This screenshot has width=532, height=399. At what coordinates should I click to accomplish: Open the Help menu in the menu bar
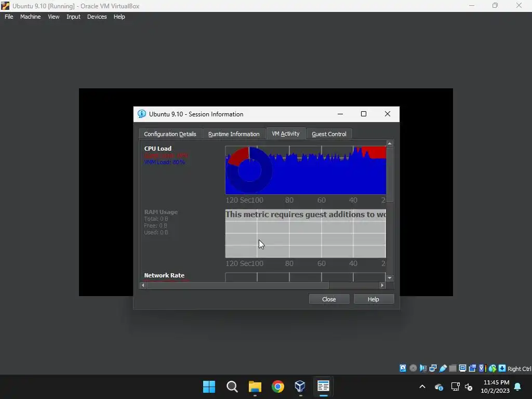(119, 17)
